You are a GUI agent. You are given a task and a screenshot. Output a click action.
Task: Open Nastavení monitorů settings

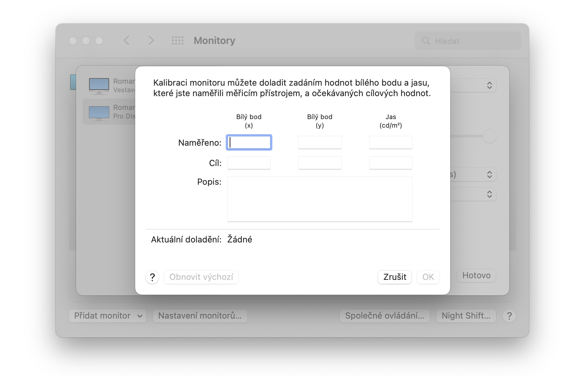pyautogui.click(x=200, y=316)
